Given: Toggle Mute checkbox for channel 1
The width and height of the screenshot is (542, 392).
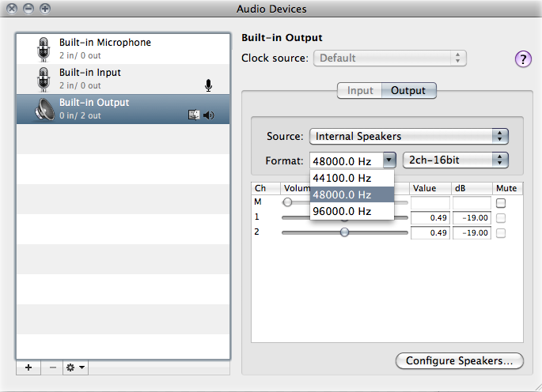Looking at the screenshot, I should pos(501,218).
